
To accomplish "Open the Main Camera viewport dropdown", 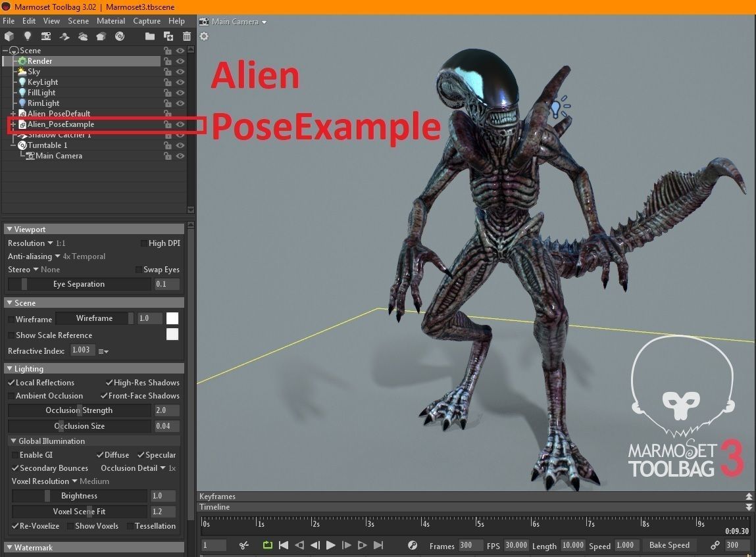I will (264, 22).
